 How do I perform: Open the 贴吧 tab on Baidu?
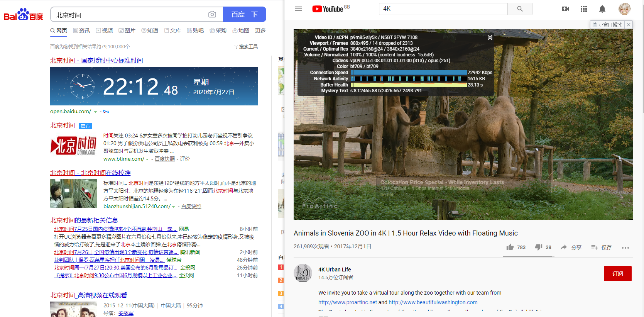[x=195, y=31]
